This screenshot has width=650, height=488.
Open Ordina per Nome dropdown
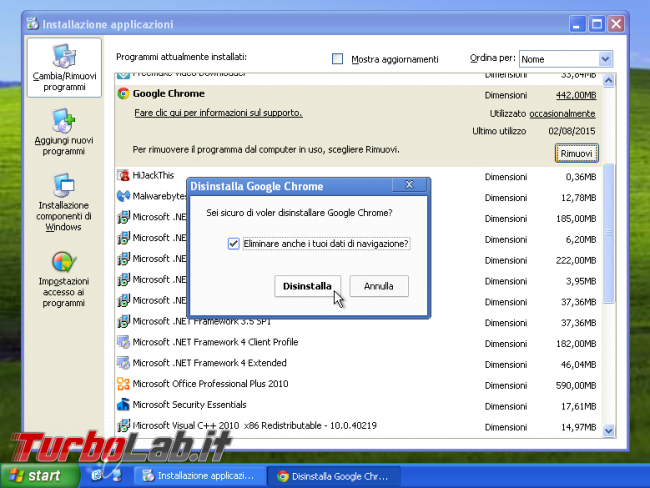605,59
